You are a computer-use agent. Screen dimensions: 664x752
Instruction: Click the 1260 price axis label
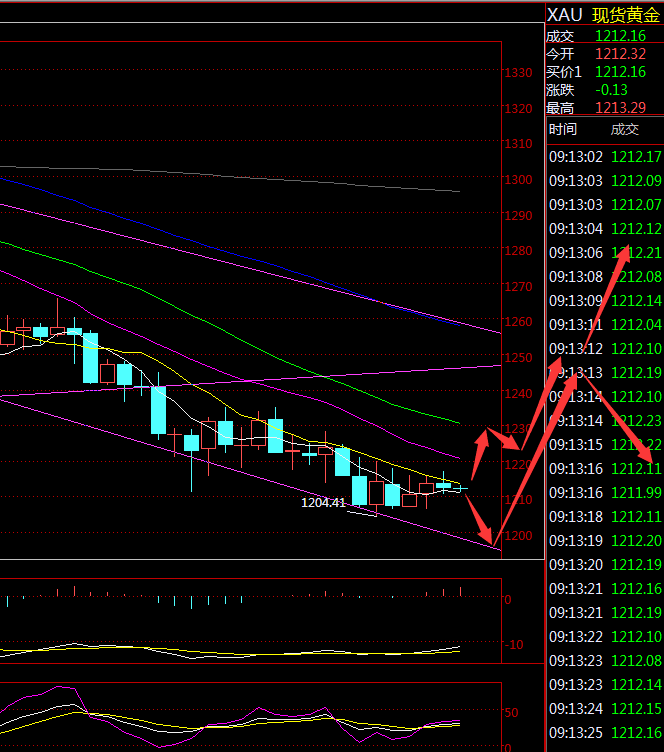518,322
